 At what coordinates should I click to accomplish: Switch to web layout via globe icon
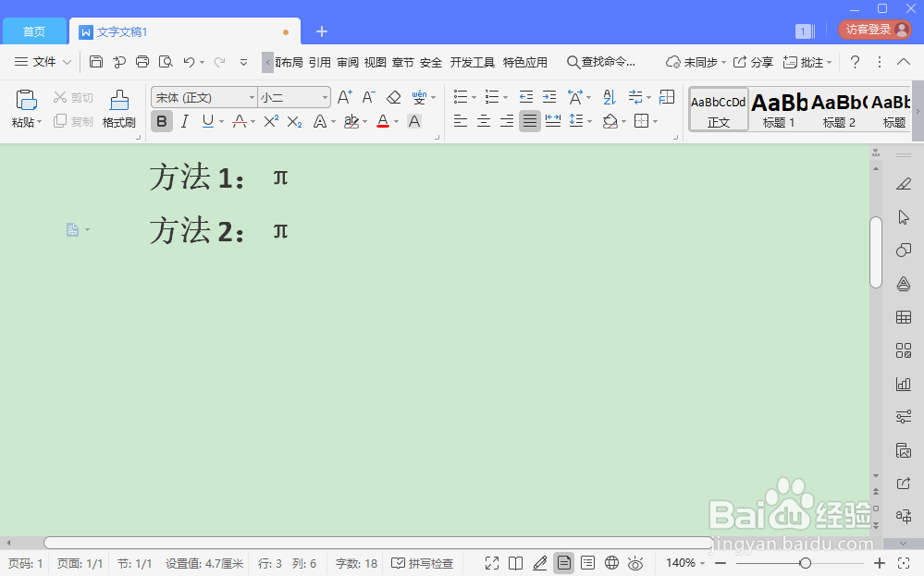[610, 562]
